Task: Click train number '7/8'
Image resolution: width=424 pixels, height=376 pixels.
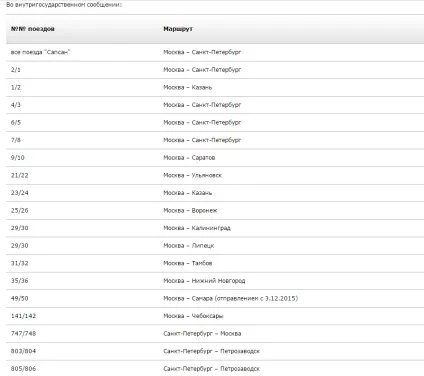Action: pos(16,140)
